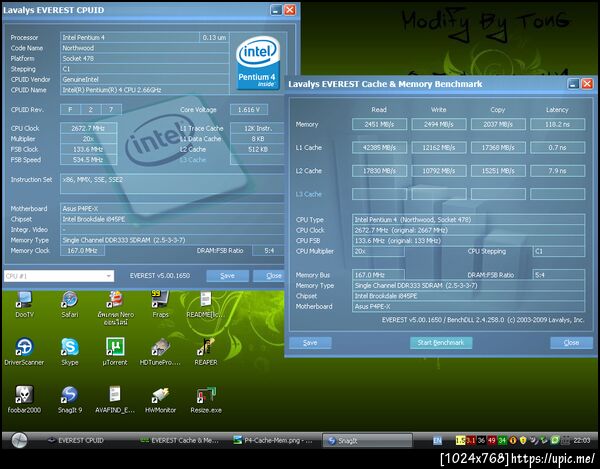600x469 pixels.
Task: Minimize the EVEREST CPUID window
Action: click(276, 10)
